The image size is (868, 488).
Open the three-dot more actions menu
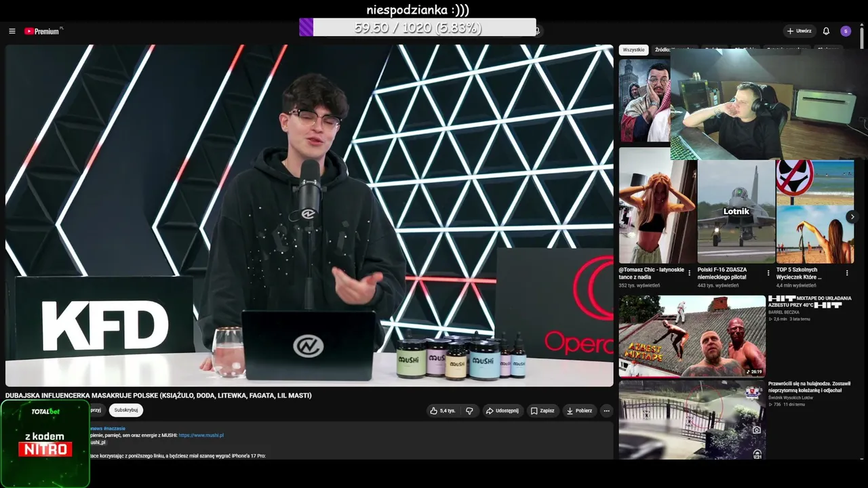tap(606, 411)
